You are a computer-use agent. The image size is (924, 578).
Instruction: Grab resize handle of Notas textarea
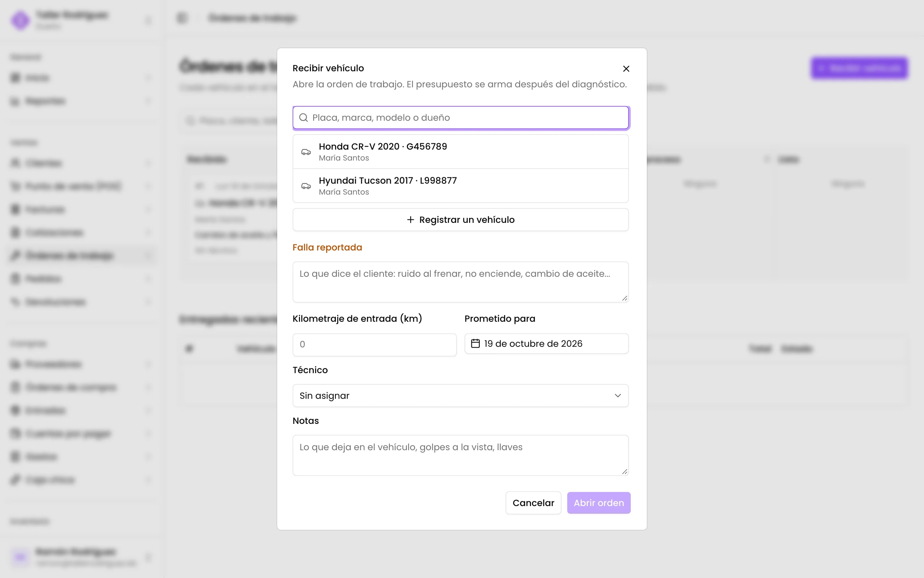(625, 472)
